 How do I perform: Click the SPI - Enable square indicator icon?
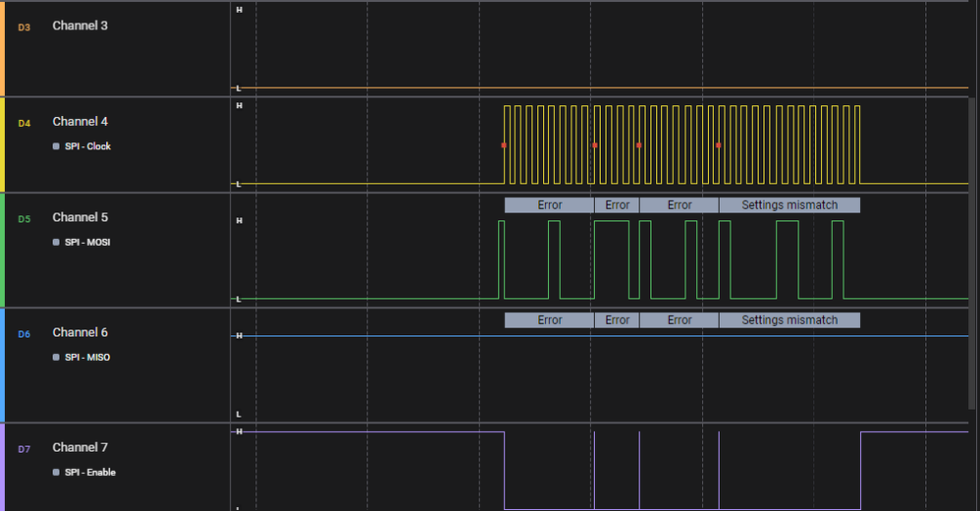tap(56, 473)
